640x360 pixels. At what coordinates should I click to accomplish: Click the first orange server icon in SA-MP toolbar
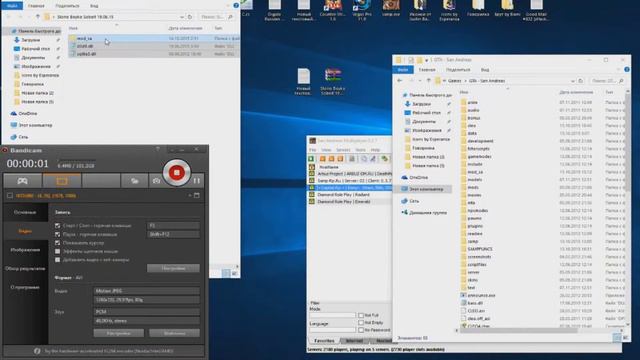[x=322, y=159]
